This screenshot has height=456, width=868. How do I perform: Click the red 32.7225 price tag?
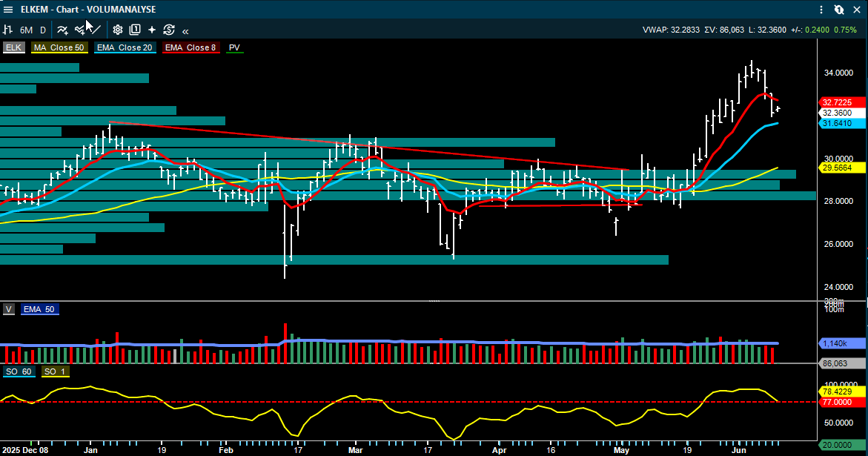click(841, 102)
